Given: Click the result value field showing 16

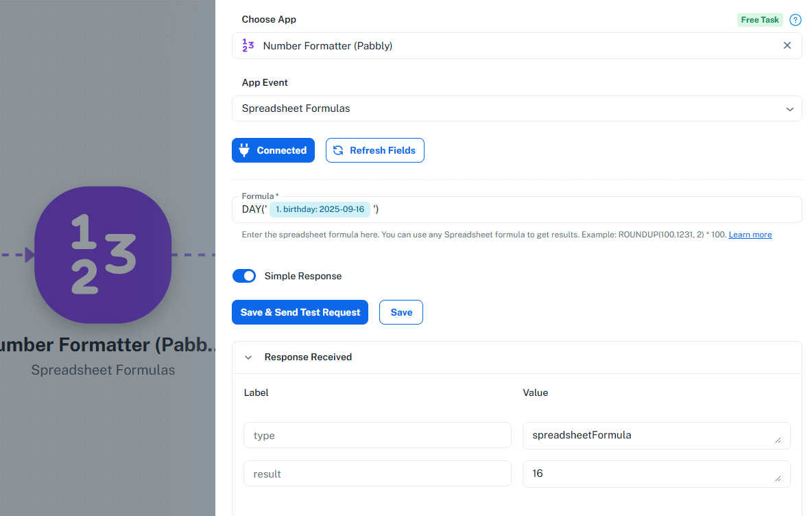Looking at the screenshot, I should [x=656, y=474].
